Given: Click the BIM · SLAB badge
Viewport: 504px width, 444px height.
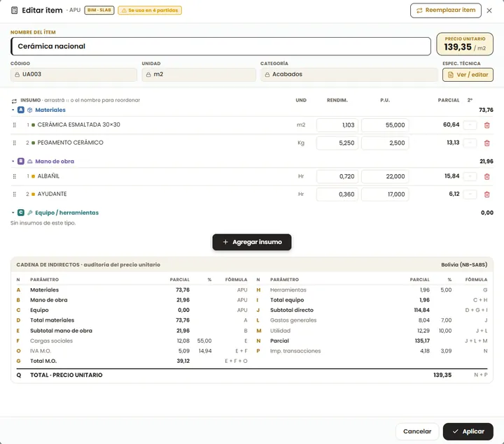Looking at the screenshot, I should coord(99,10).
